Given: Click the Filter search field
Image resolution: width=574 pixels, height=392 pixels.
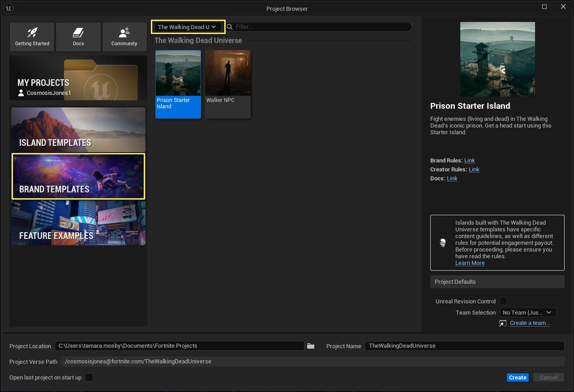Looking at the screenshot, I should tap(318, 27).
